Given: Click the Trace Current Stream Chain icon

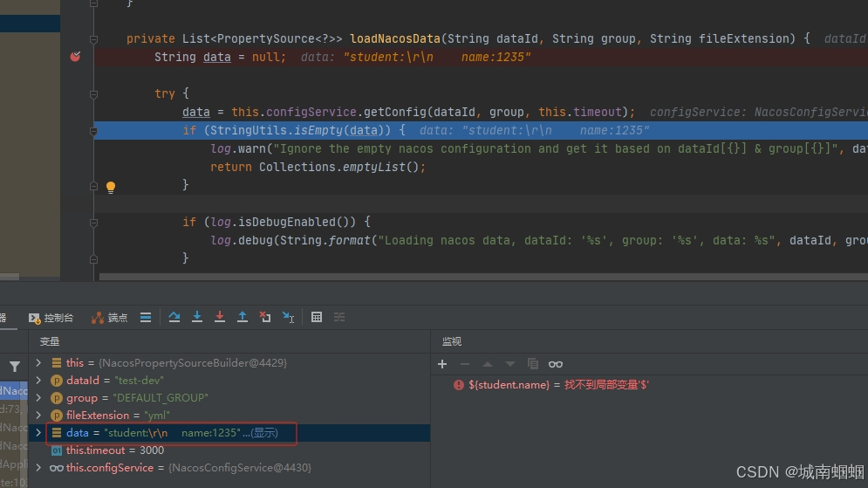Looking at the screenshot, I should tap(339, 318).
